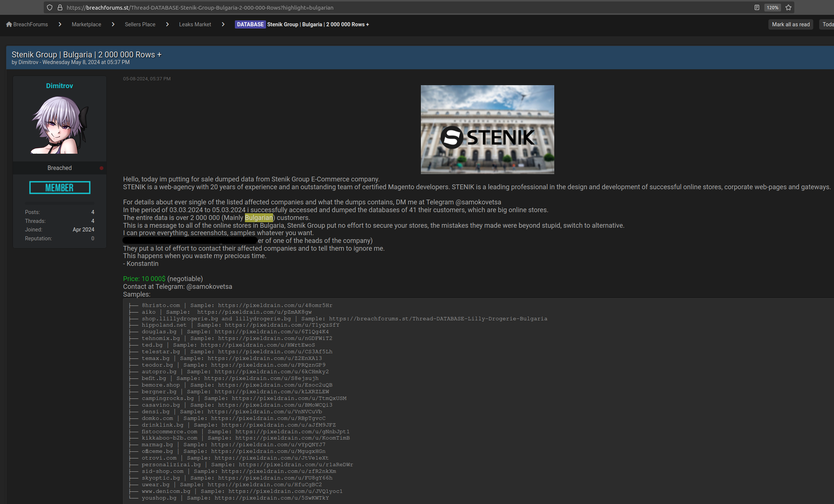Select the large thread heading in the blue bar

(87, 54)
